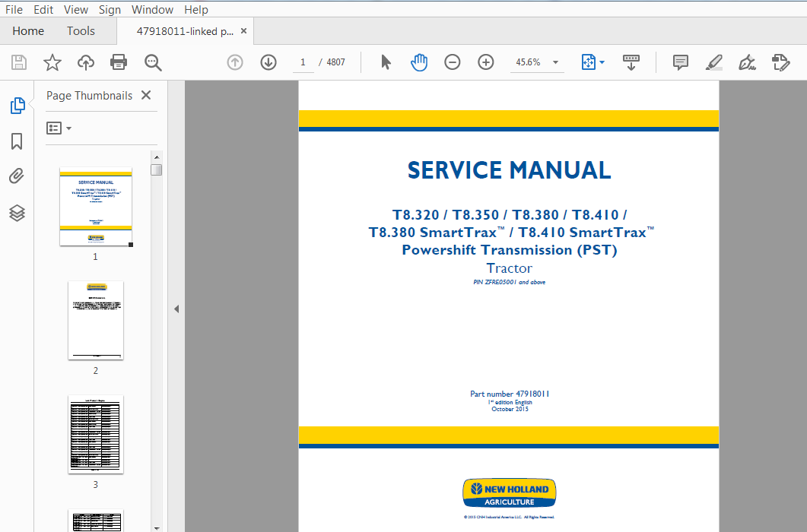Open the View menu
Image resolution: width=807 pixels, height=532 pixels.
[75, 10]
